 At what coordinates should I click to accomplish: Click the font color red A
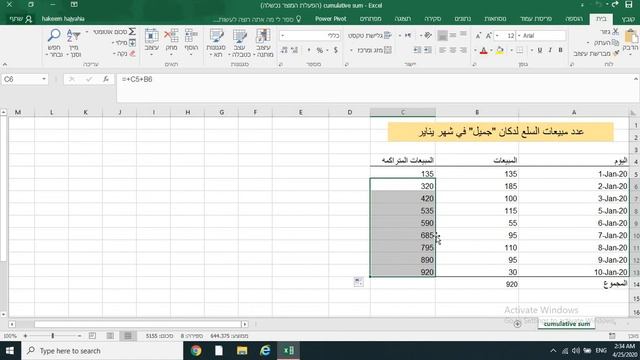(483, 51)
